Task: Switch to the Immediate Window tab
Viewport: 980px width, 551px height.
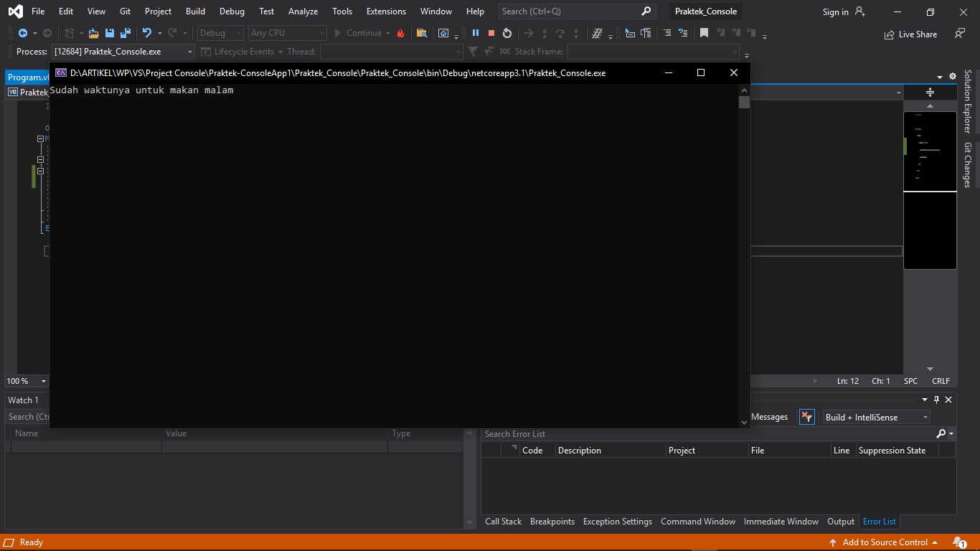Action: pos(781,522)
